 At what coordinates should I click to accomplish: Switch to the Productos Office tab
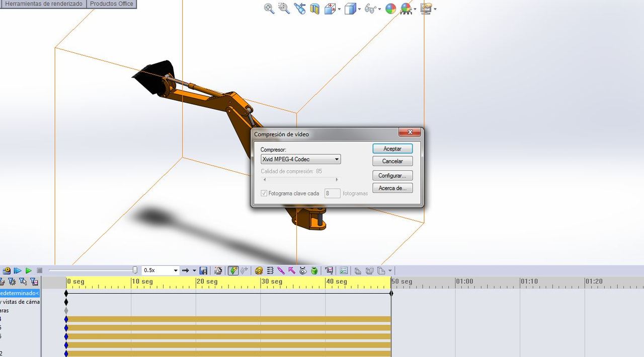point(111,4)
